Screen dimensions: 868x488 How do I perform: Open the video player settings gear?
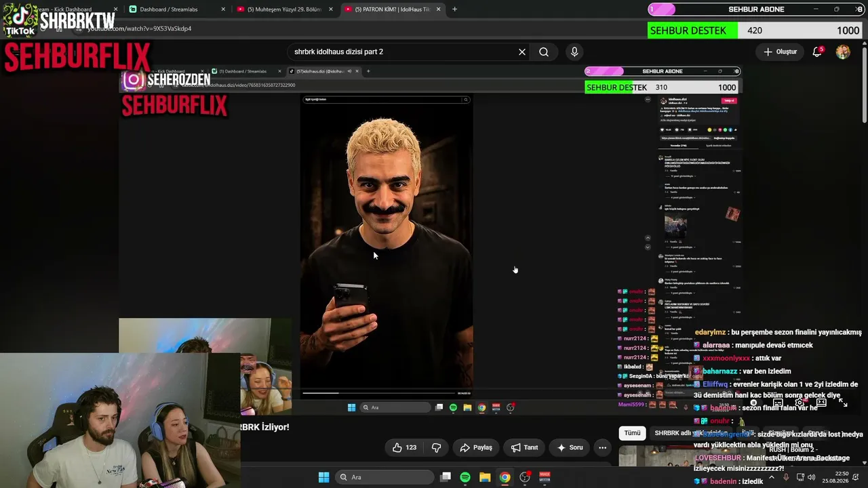[x=800, y=403]
